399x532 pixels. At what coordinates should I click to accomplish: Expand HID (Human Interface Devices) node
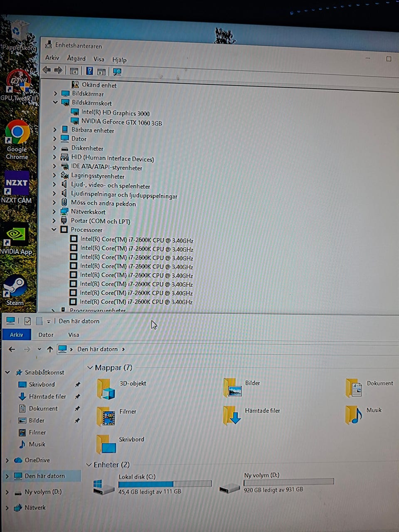click(x=54, y=157)
